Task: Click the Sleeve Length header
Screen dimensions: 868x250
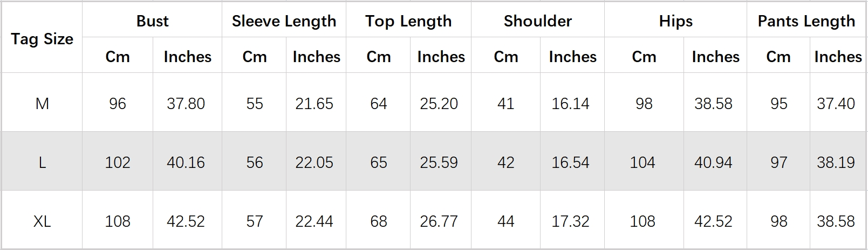Action: pyautogui.click(x=284, y=21)
